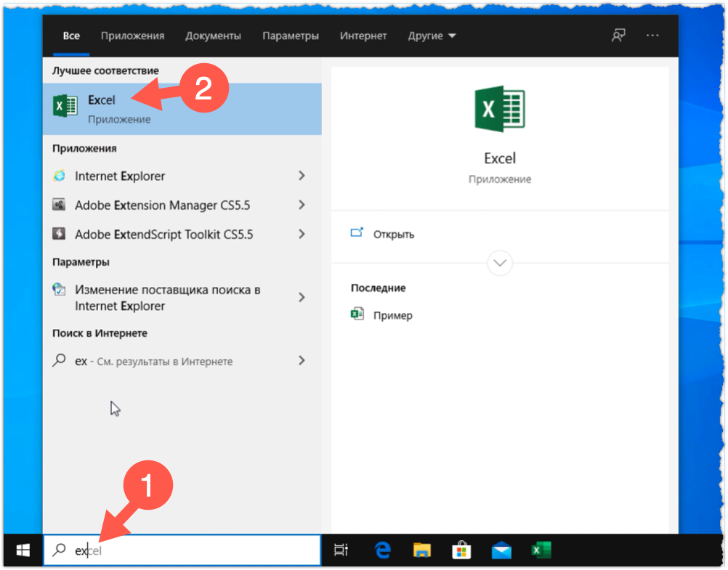Click the taskbar search input field
Image resolution: width=728 pixels, height=570 pixels.
coord(182,550)
